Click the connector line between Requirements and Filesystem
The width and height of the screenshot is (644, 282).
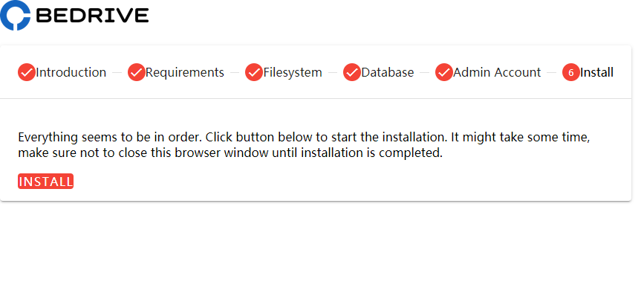[x=235, y=72]
